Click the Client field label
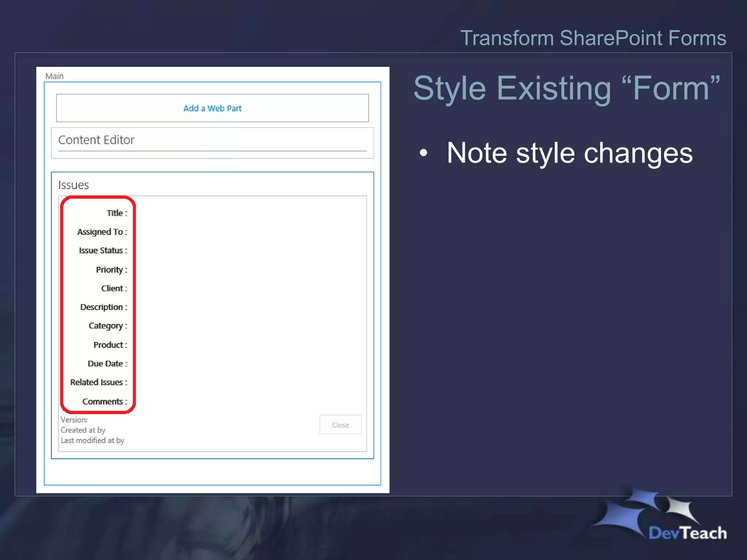Viewport: 747px width, 560px height. [114, 288]
